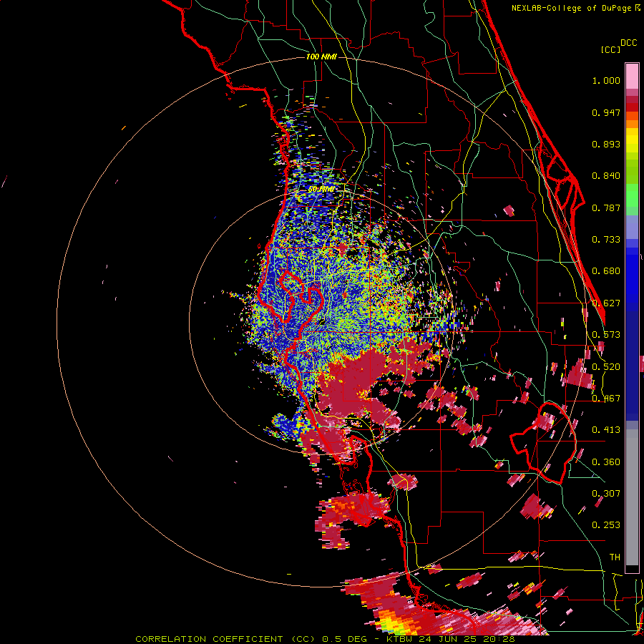Click the 0.520 scale value
The image size is (644, 644).
(x=606, y=367)
